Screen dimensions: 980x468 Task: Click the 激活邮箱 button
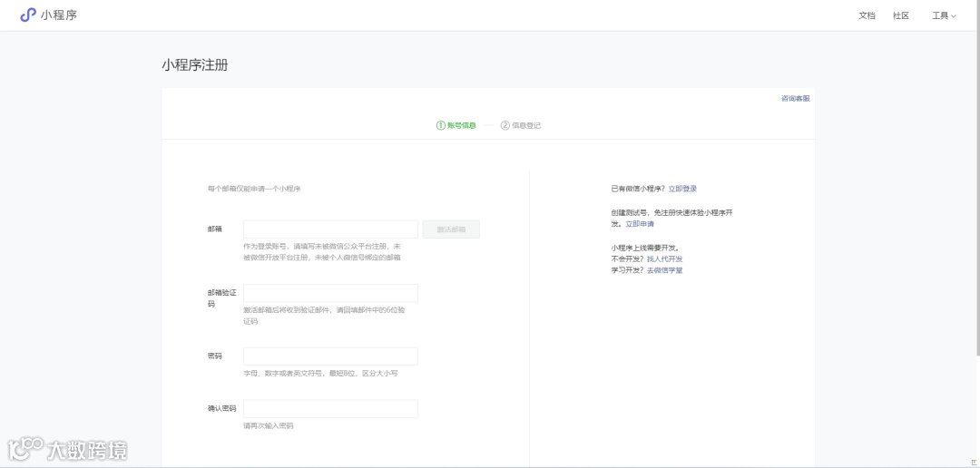[451, 229]
